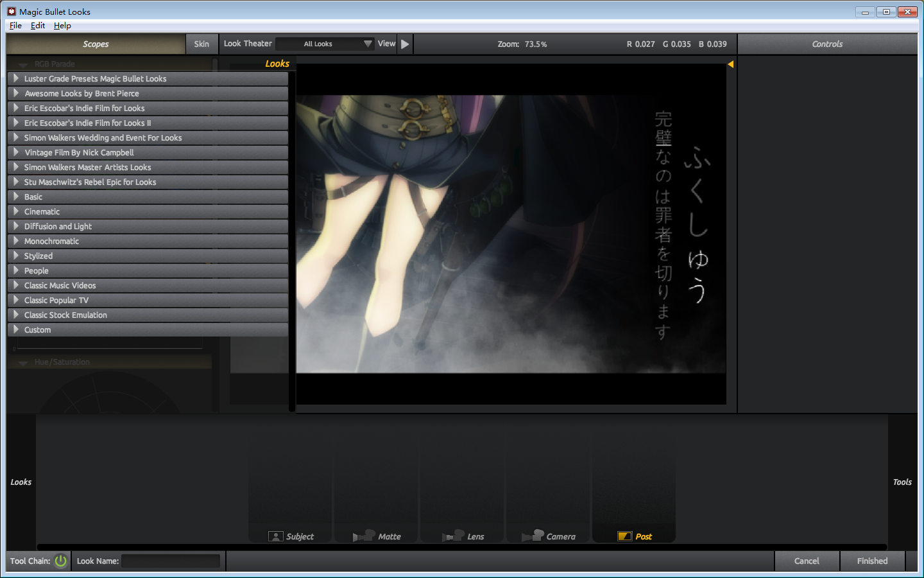Open the Help menu
Screen dimensions: 924x578
pyautogui.click(x=62, y=26)
